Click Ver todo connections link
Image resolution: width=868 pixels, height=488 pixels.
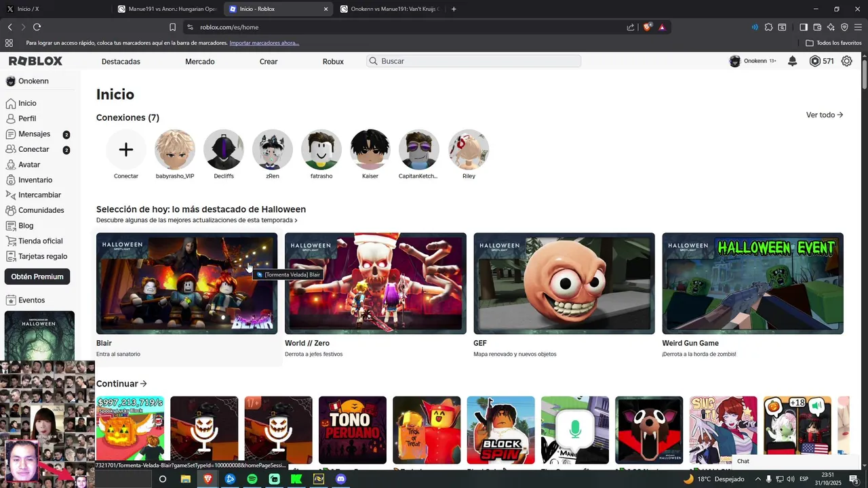click(825, 115)
